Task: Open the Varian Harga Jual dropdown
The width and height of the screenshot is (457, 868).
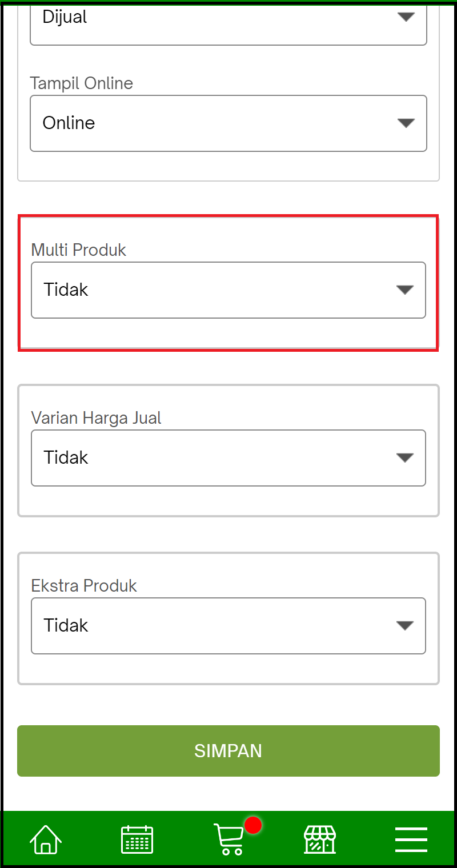Action: (228, 457)
